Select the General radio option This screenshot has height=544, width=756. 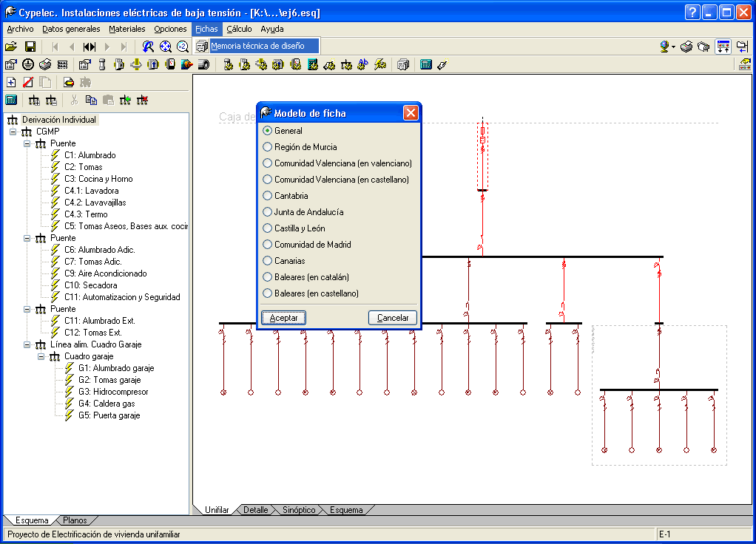coord(283,131)
